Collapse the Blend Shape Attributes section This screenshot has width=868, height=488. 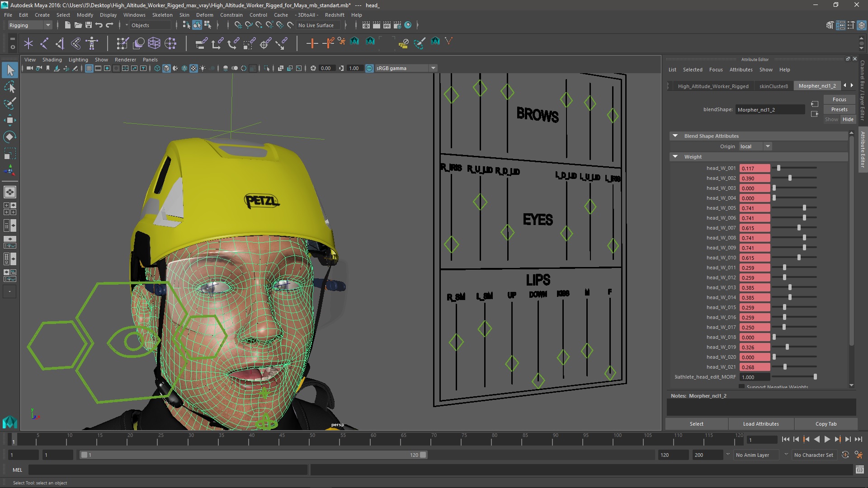click(x=675, y=136)
